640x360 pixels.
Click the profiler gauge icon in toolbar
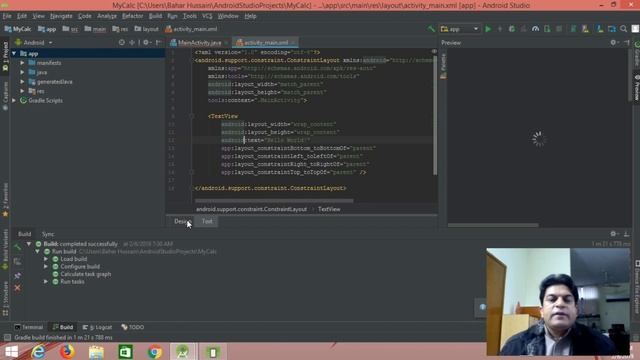coord(535,29)
